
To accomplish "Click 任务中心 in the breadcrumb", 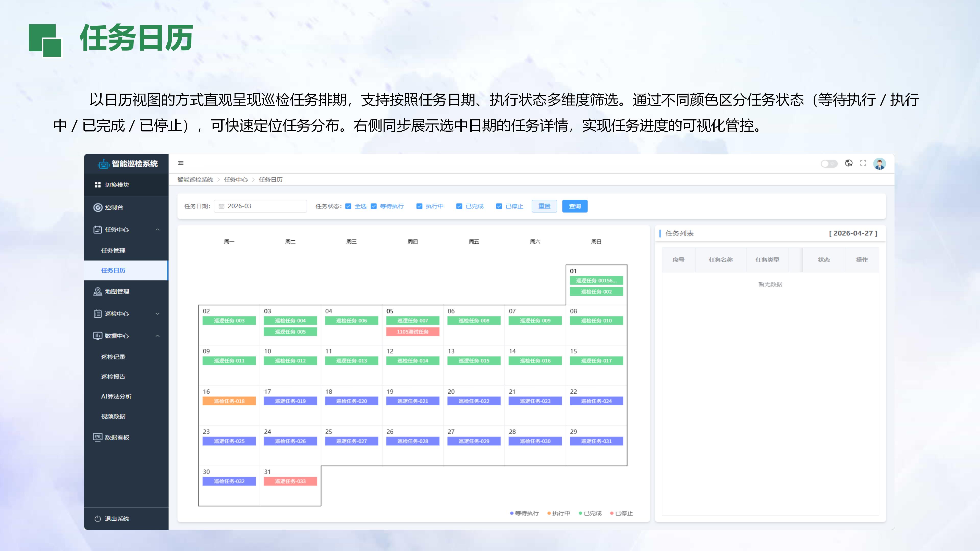I will pyautogui.click(x=236, y=180).
